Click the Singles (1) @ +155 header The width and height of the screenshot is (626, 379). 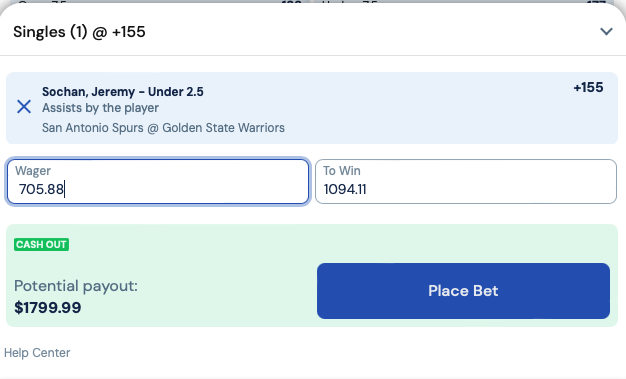[x=79, y=32]
